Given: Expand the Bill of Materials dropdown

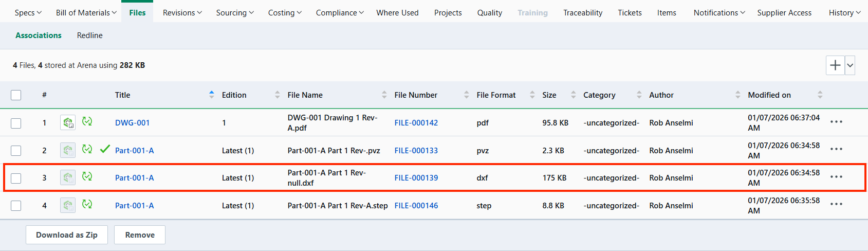Looking at the screenshot, I should click(x=86, y=12).
